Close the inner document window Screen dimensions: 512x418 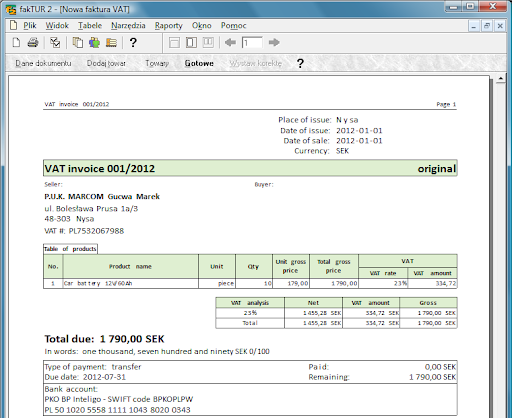click(500, 26)
